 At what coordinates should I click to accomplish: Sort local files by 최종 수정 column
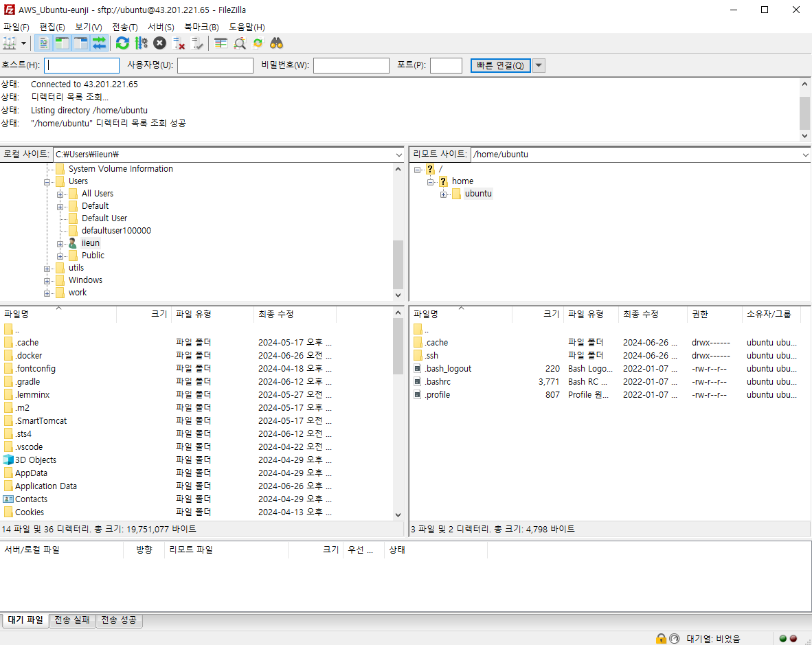tap(295, 314)
